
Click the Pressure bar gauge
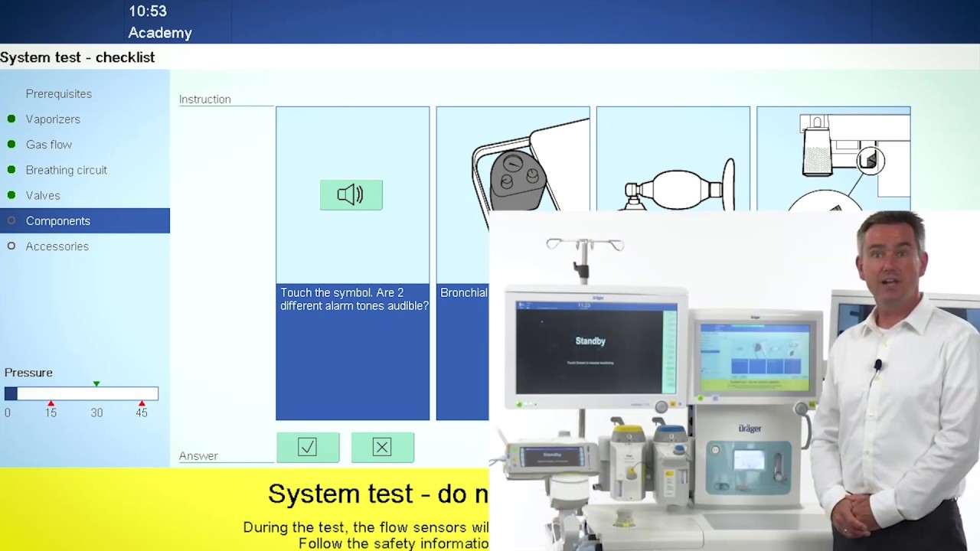[x=81, y=393]
